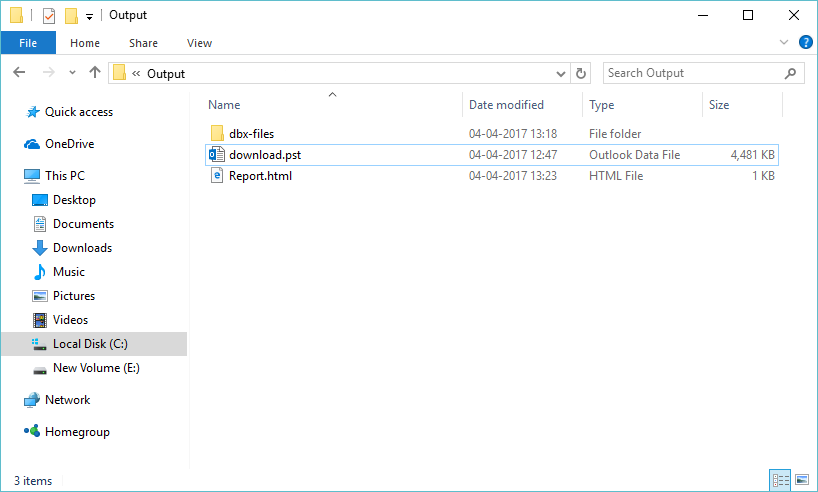Open Desktop in navigation pane

click(74, 200)
